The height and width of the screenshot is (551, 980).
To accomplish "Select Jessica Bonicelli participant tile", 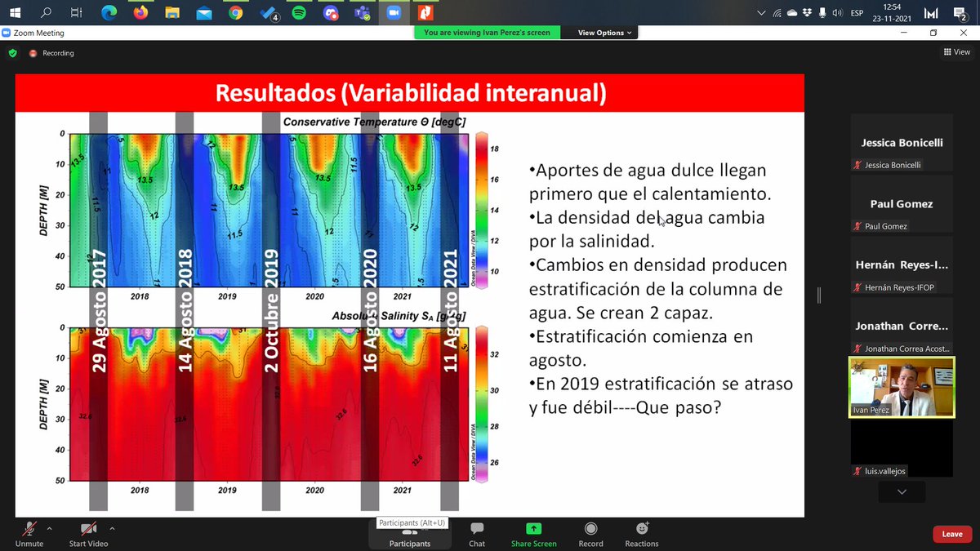I will tap(902, 143).
